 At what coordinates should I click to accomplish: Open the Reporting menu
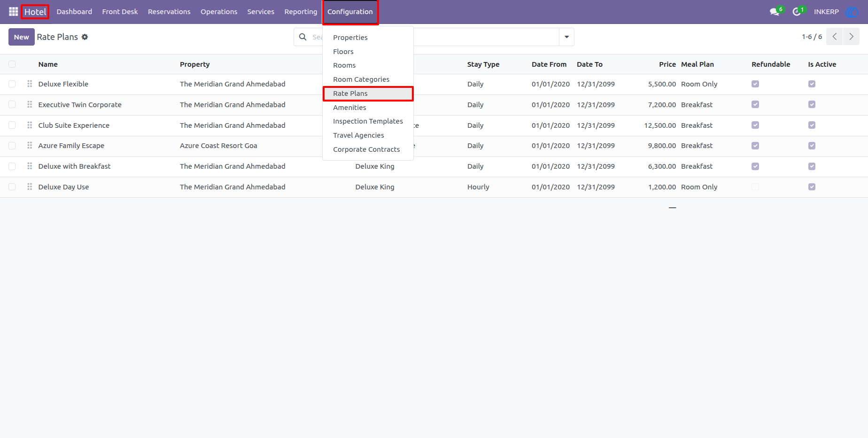(x=301, y=12)
